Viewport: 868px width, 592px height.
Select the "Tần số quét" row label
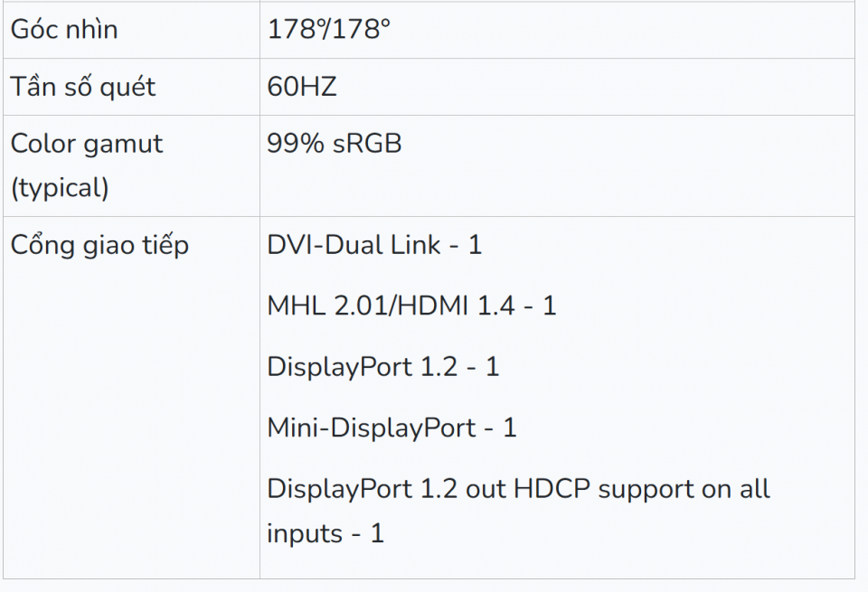pyautogui.click(x=82, y=87)
